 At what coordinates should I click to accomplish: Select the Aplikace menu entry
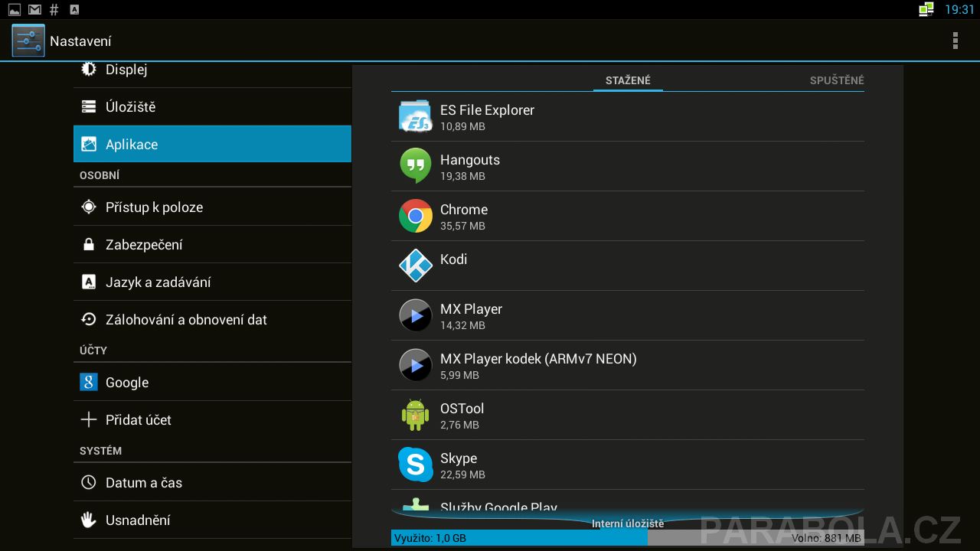(212, 144)
